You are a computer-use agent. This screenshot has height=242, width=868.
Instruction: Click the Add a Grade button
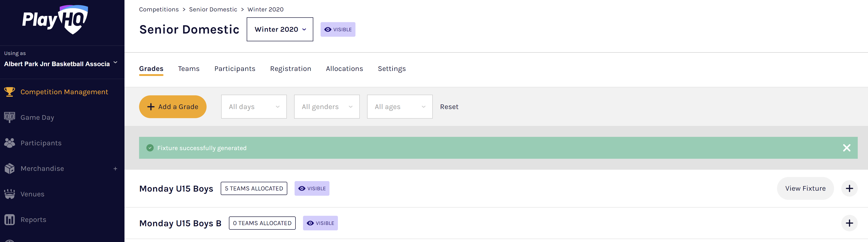(173, 107)
